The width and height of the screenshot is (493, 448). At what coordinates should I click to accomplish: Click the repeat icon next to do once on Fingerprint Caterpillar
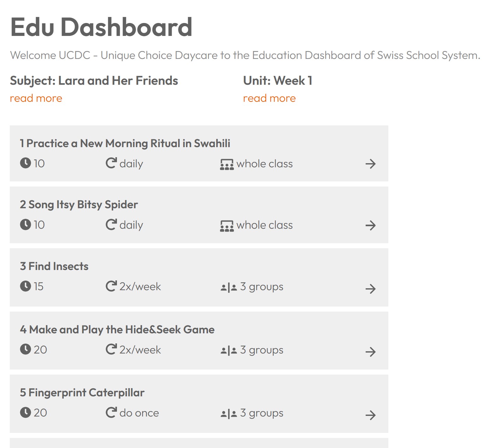(111, 412)
